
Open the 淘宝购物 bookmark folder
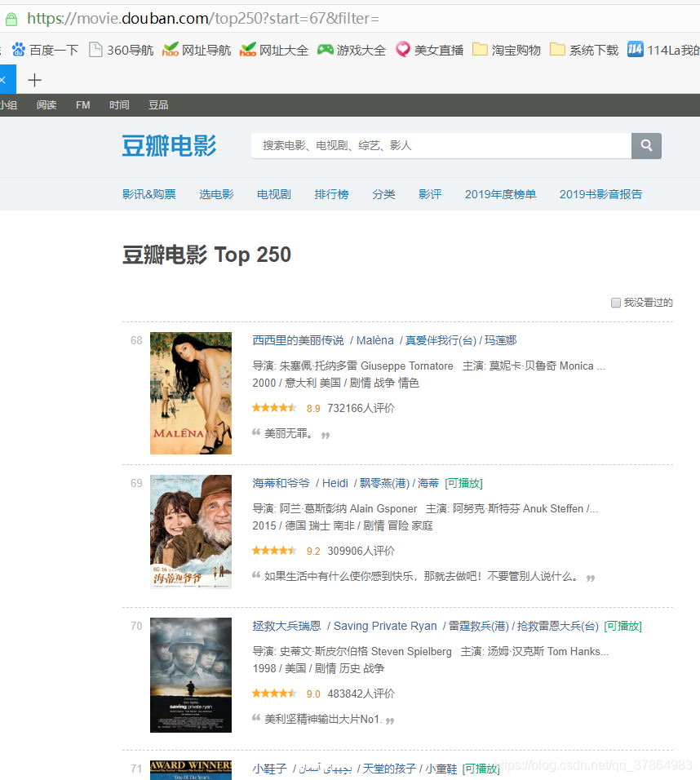click(x=507, y=51)
